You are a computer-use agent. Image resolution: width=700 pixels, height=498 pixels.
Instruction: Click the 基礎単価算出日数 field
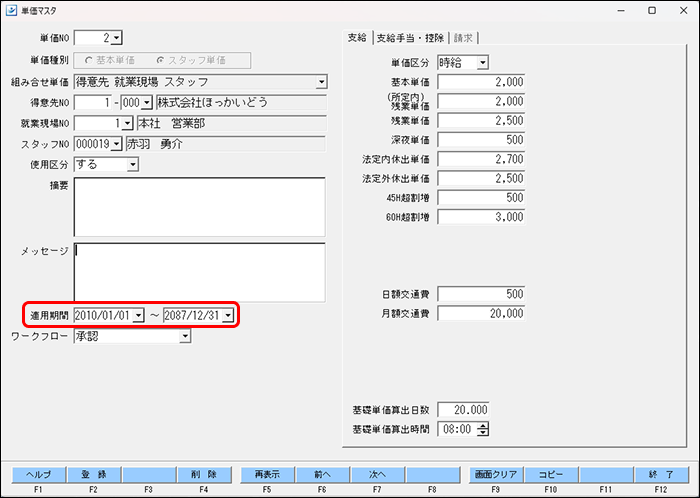(463, 410)
